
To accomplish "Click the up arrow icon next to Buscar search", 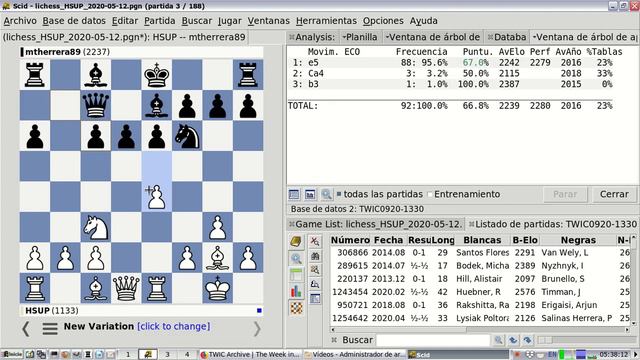I will [513, 340].
